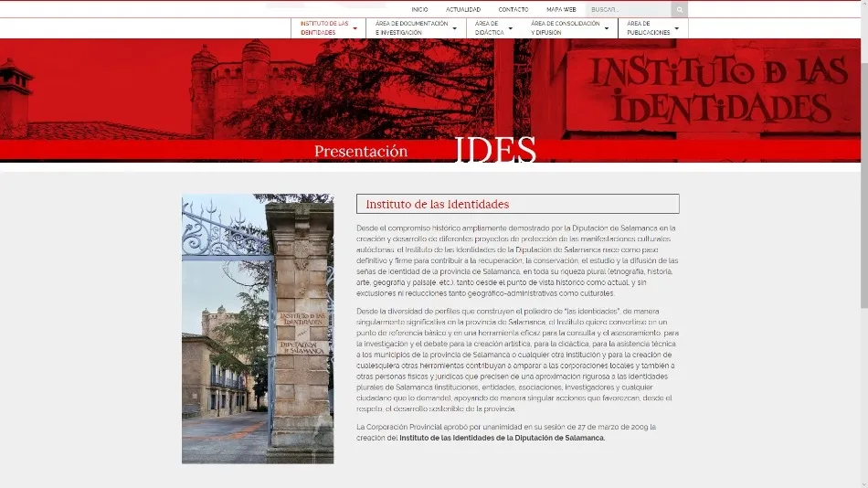
Task: Go to the Actualidad page
Action: [x=463, y=9]
